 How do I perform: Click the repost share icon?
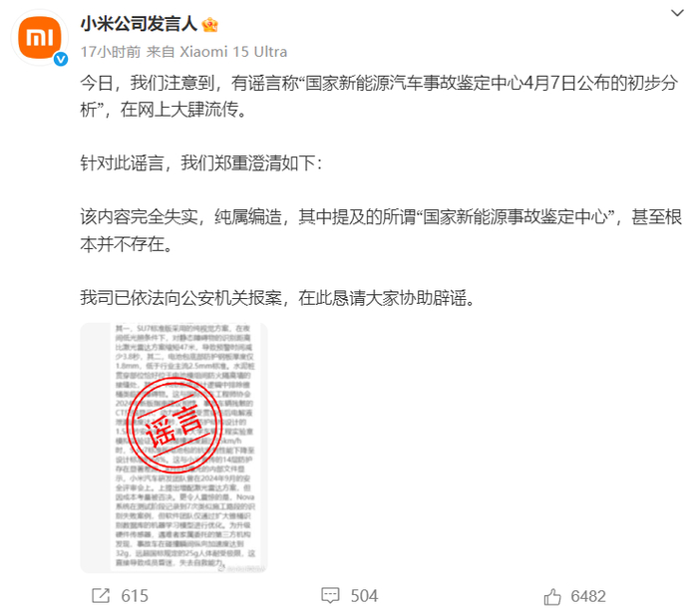coord(101,595)
